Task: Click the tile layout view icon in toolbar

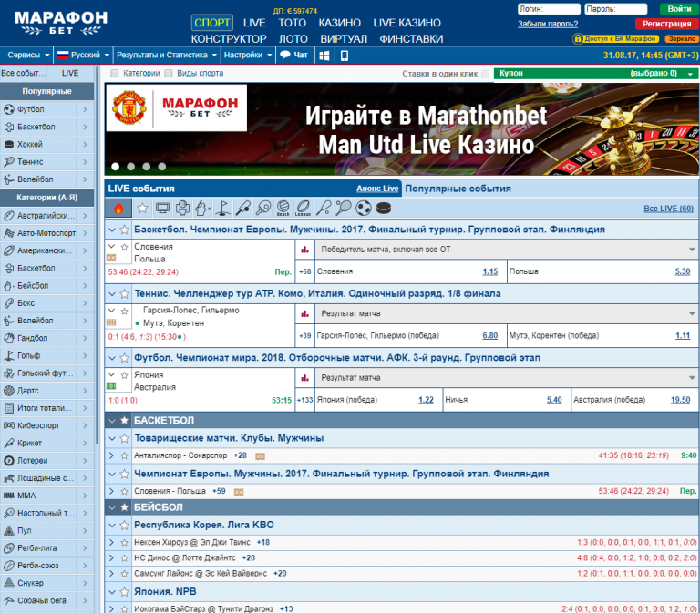Action: coord(324,56)
